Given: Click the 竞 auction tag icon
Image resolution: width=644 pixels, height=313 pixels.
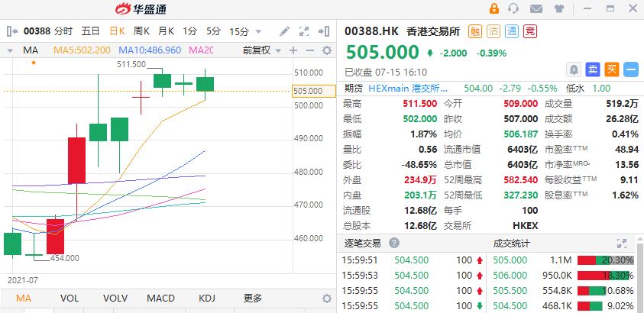Looking at the screenshot, I should [530, 31].
